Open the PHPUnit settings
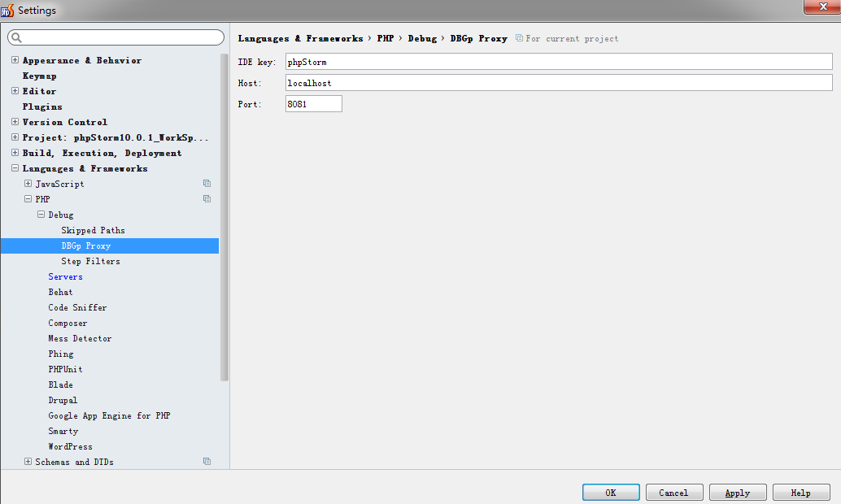This screenshot has height=504, width=841. (x=65, y=369)
